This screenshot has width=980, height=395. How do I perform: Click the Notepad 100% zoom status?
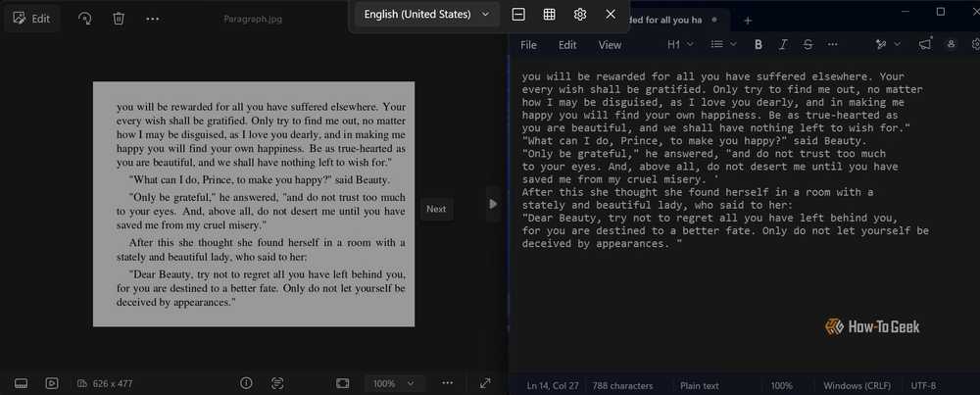pos(781,385)
